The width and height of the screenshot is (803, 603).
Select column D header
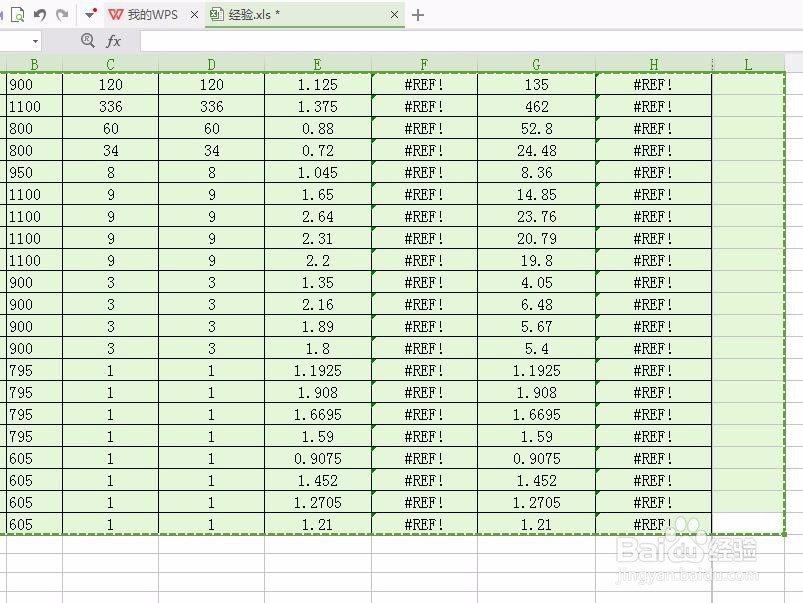coord(212,65)
